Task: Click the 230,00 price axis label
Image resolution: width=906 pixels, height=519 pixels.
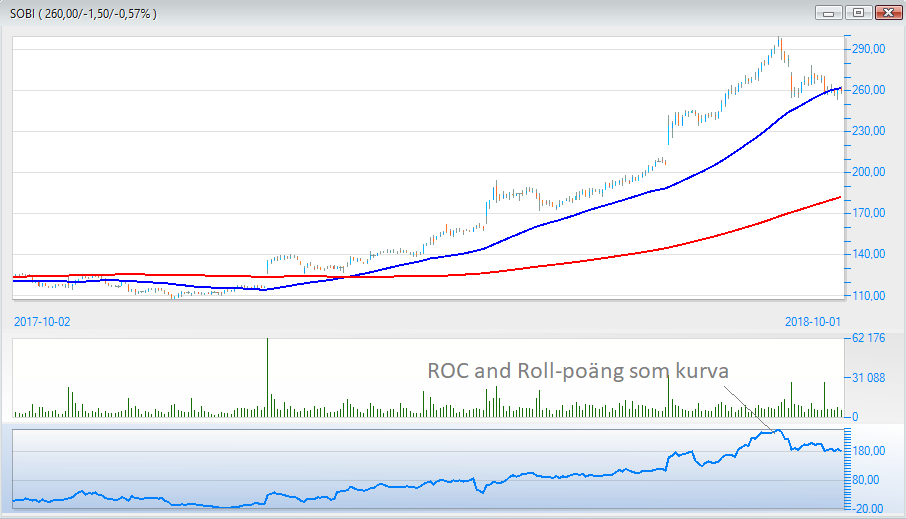Action: click(868, 131)
